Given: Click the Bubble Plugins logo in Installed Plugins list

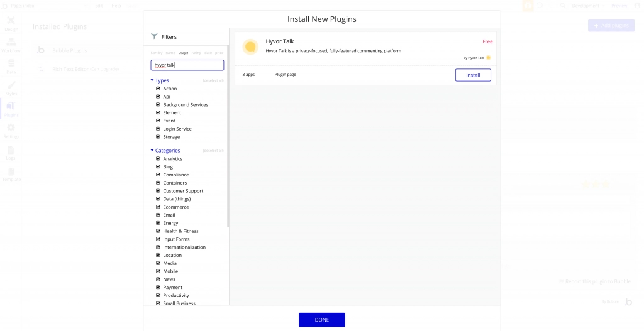Looking at the screenshot, I should coord(41,50).
